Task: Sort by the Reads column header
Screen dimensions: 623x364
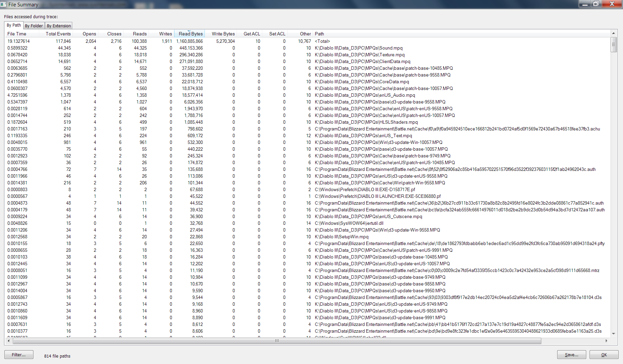Action: click(x=136, y=34)
